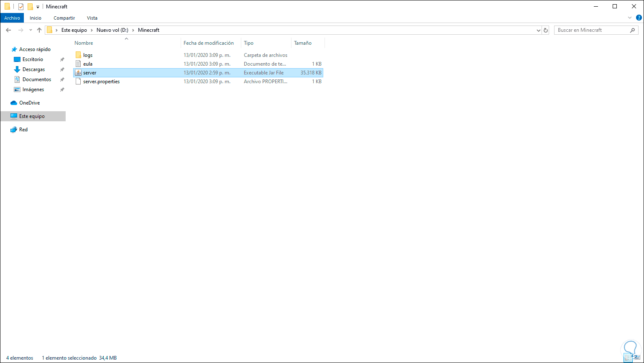Click the pin icon next to Documentos
The height and width of the screenshot is (363, 644).
(62, 79)
